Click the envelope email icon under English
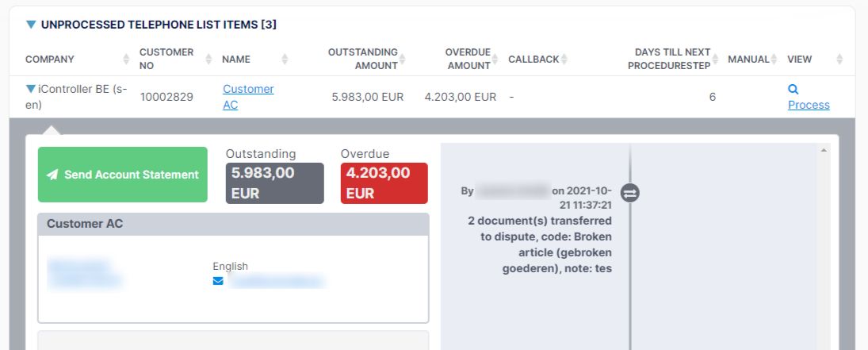The width and height of the screenshot is (868, 350). [218, 281]
